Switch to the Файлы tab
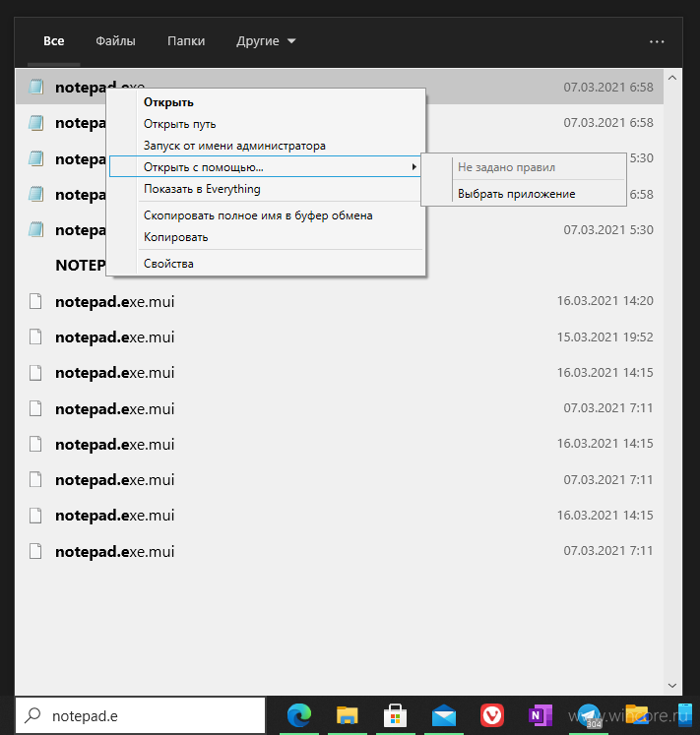 pos(115,41)
